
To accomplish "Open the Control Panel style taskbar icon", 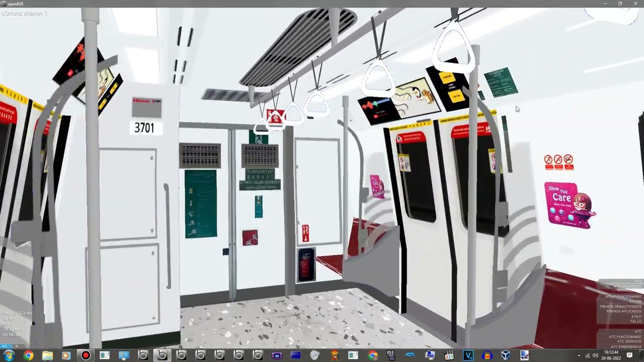I will pos(124,355).
